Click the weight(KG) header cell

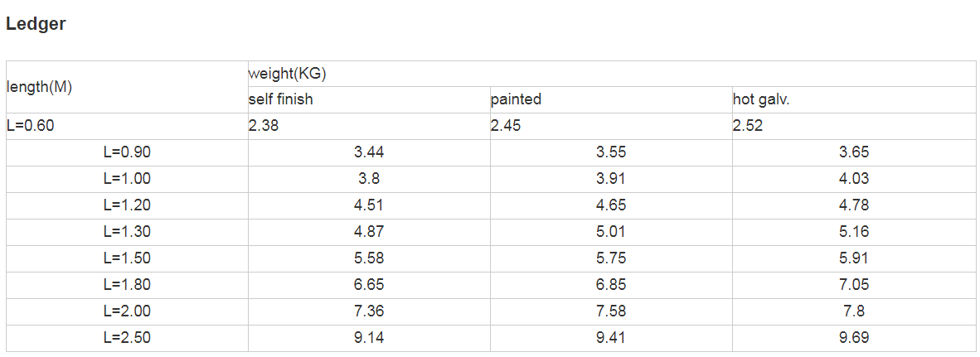tap(612, 75)
